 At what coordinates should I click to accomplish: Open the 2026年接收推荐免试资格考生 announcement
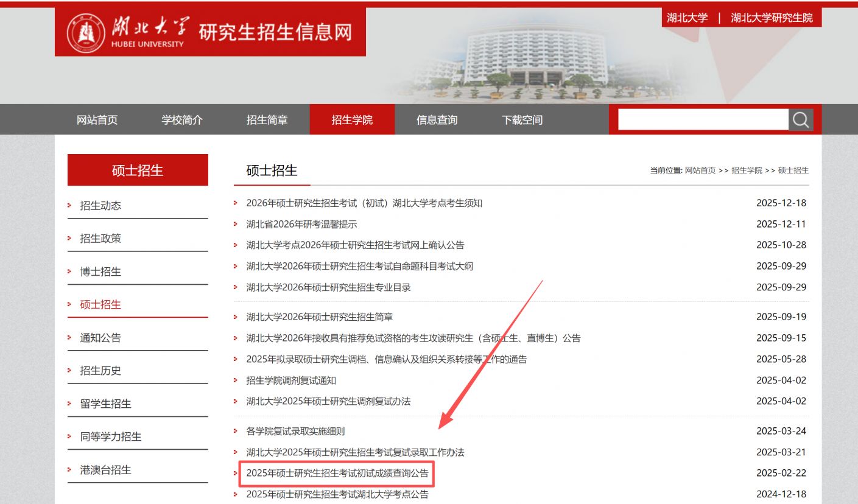(x=413, y=338)
